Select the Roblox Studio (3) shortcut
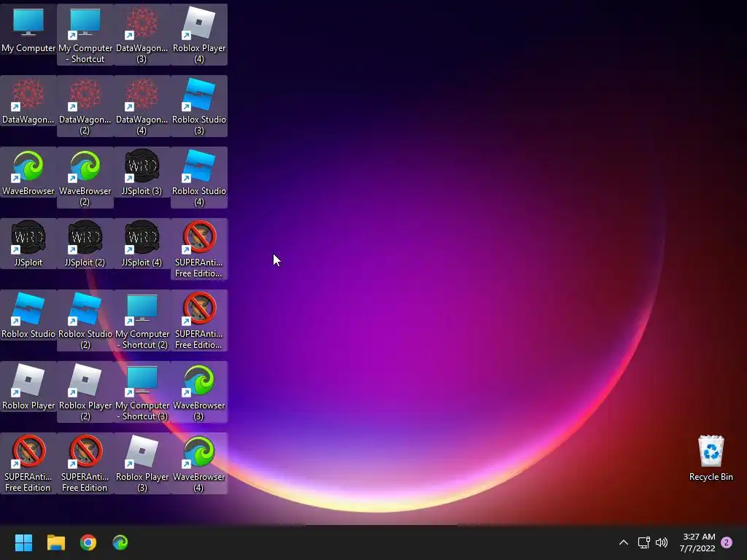747x560 pixels. pyautogui.click(x=199, y=106)
